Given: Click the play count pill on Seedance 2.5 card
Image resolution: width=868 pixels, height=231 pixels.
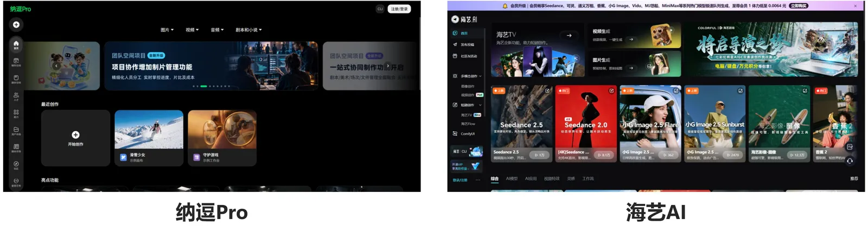Looking at the screenshot, I should coord(539,155).
